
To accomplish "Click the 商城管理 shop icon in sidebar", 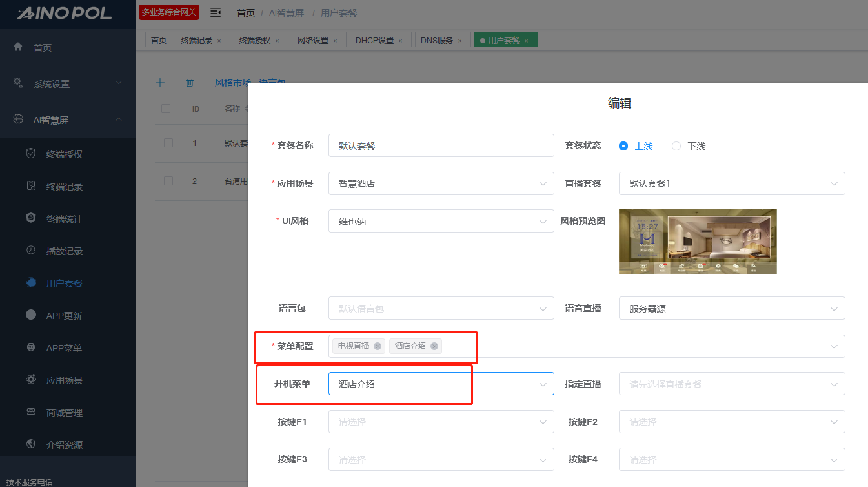I will coord(31,412).
